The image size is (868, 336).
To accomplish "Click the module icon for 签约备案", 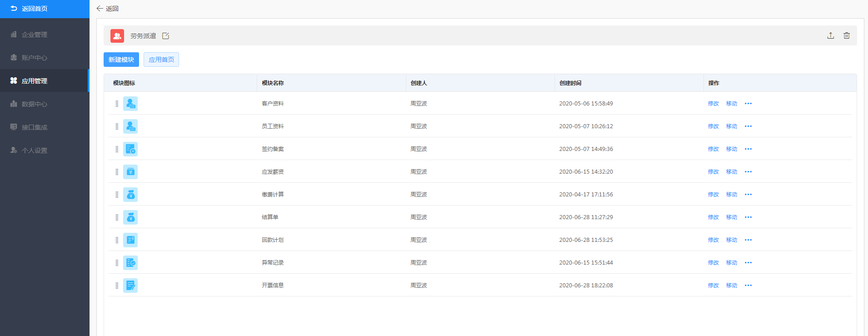I will tap(130, 149).
